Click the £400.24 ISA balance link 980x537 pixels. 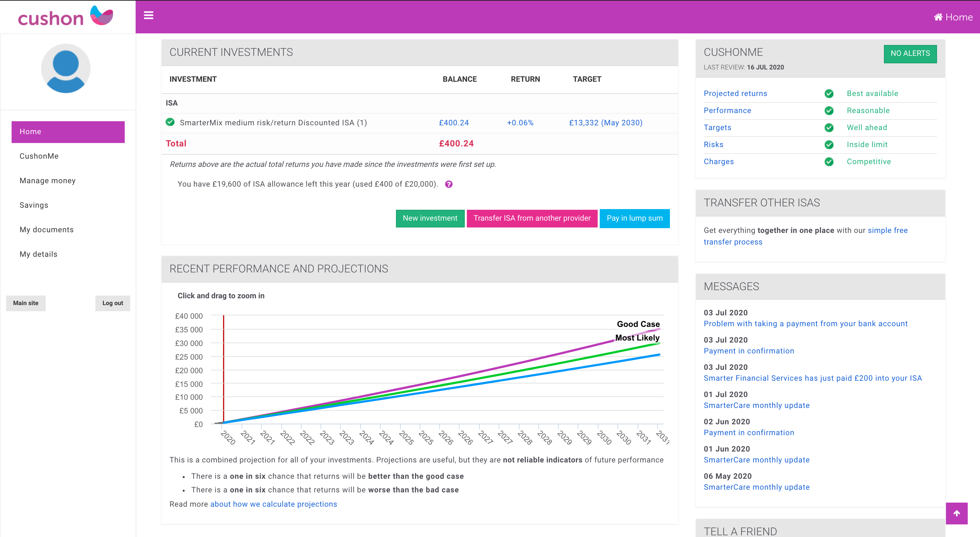click(x=454, y=123)
